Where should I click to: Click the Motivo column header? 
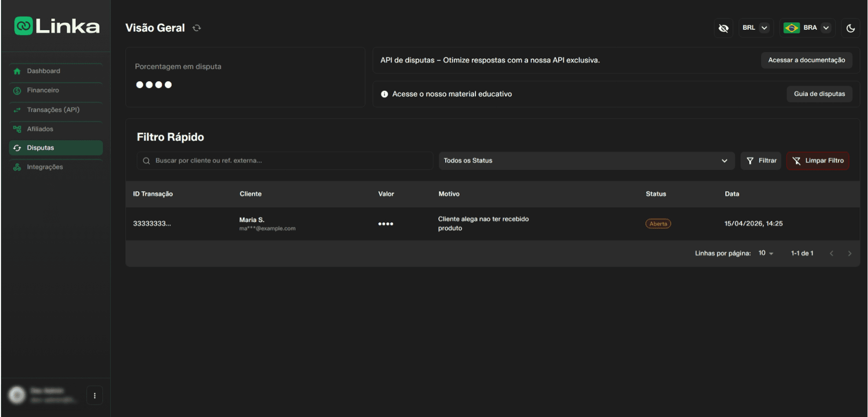tap(449, 194)
